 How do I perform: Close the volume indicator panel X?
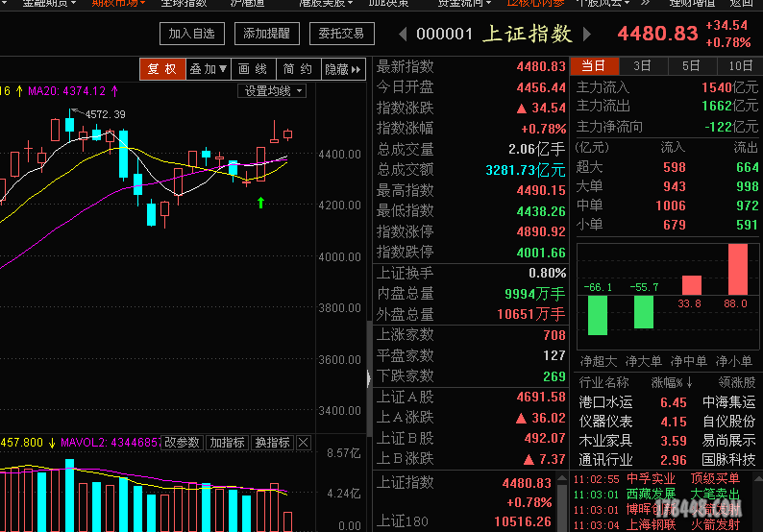303,443
